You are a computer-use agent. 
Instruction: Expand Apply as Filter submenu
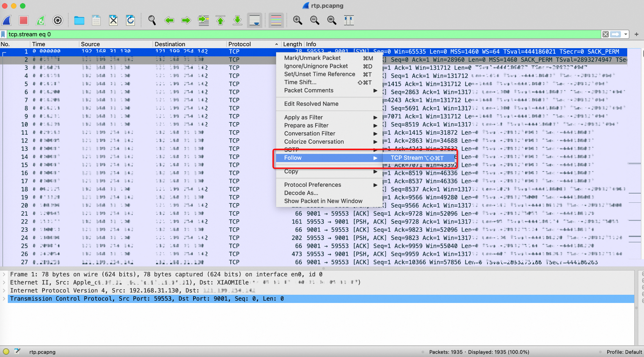329,117
